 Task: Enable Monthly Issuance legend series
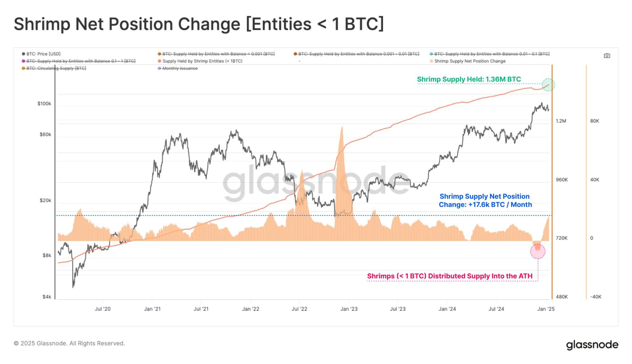click(x=178, y=68)
